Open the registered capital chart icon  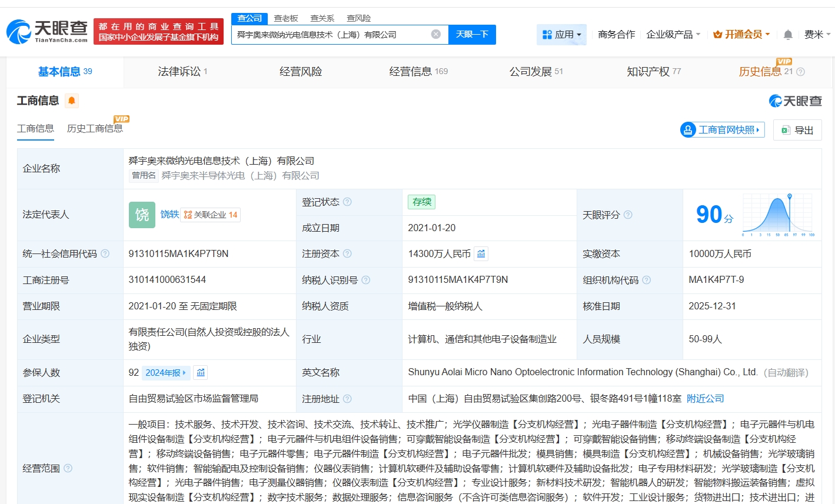(481, 253)
